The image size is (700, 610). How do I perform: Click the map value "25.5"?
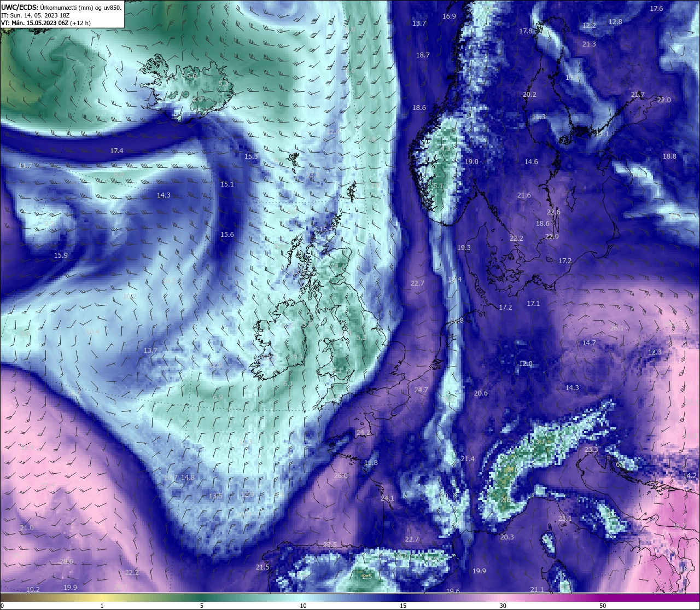pyautogui.click(x=330, y=544)
